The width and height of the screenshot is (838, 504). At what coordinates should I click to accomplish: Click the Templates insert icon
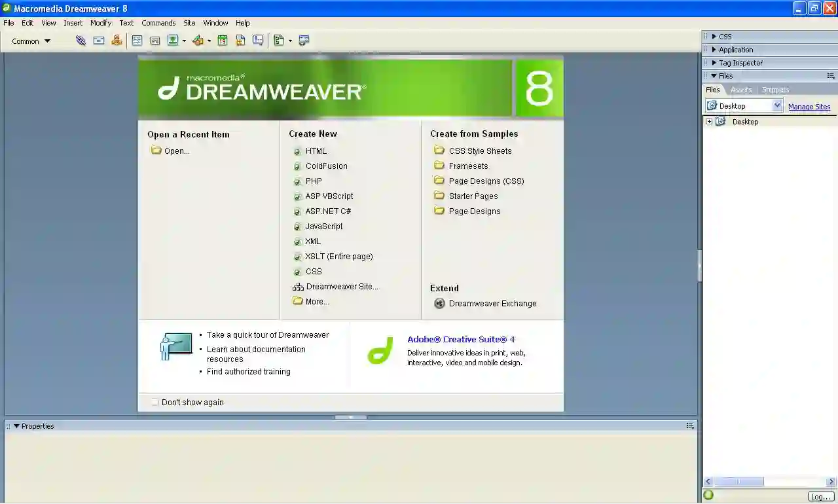point(279,41)
